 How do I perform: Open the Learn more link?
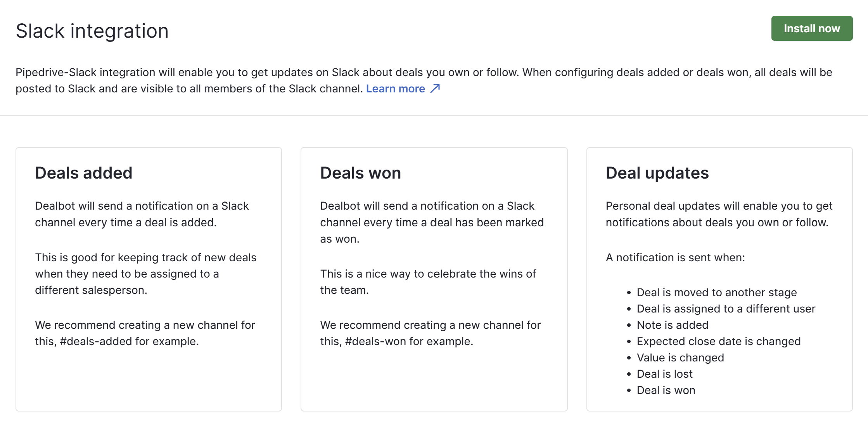coord(395,89)
